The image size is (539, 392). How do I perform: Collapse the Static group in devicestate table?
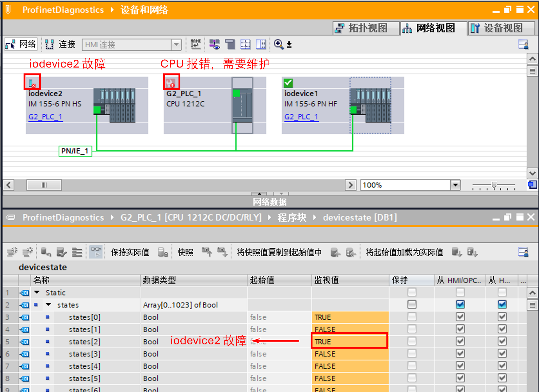37,292
